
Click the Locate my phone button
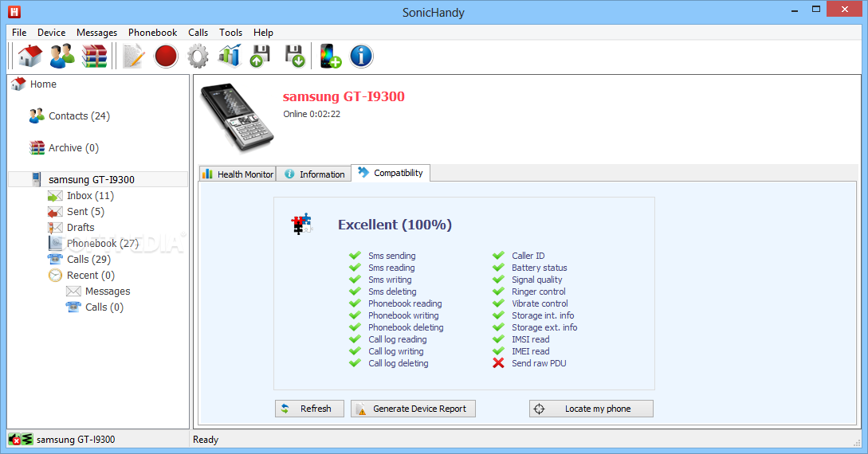tap(591, 409)
